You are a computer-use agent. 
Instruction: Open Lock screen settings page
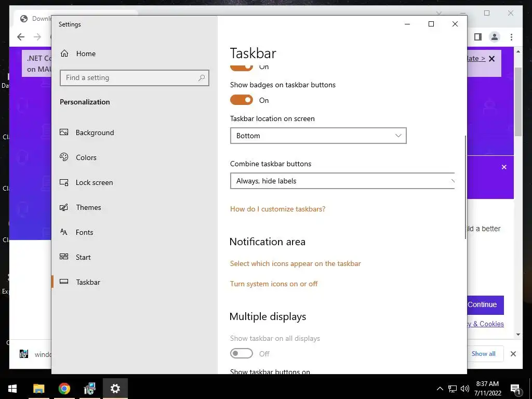(86, 182)
